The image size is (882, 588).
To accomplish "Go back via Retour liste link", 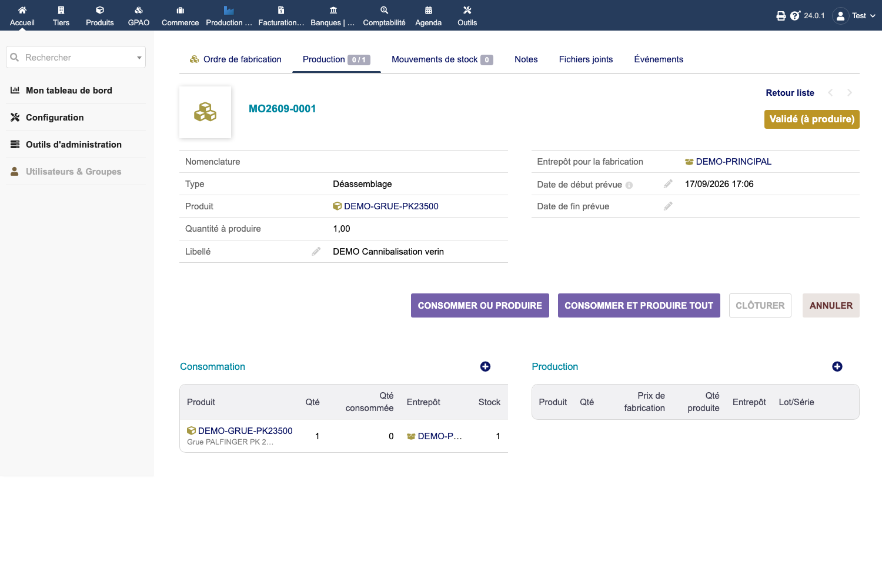I will point(790,93).
